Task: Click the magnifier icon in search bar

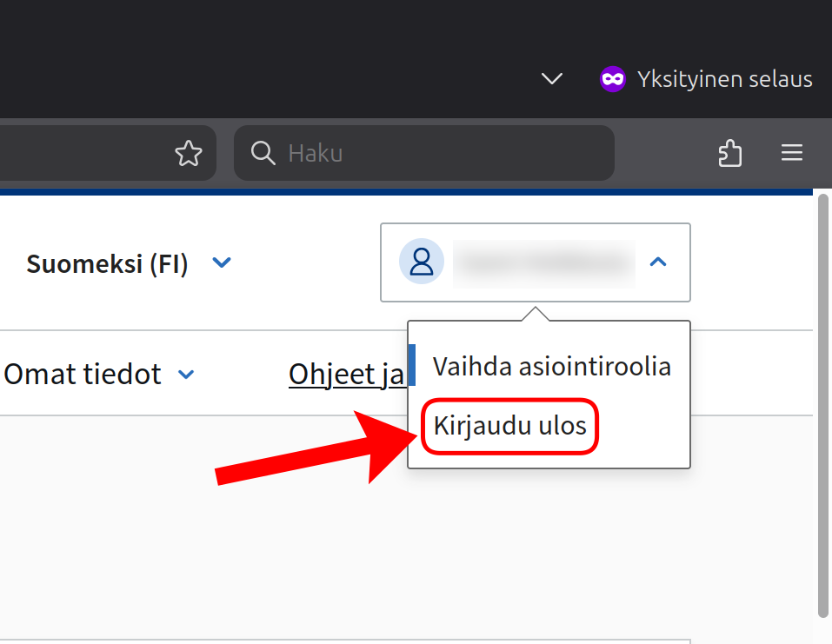Action: [263, 154]
